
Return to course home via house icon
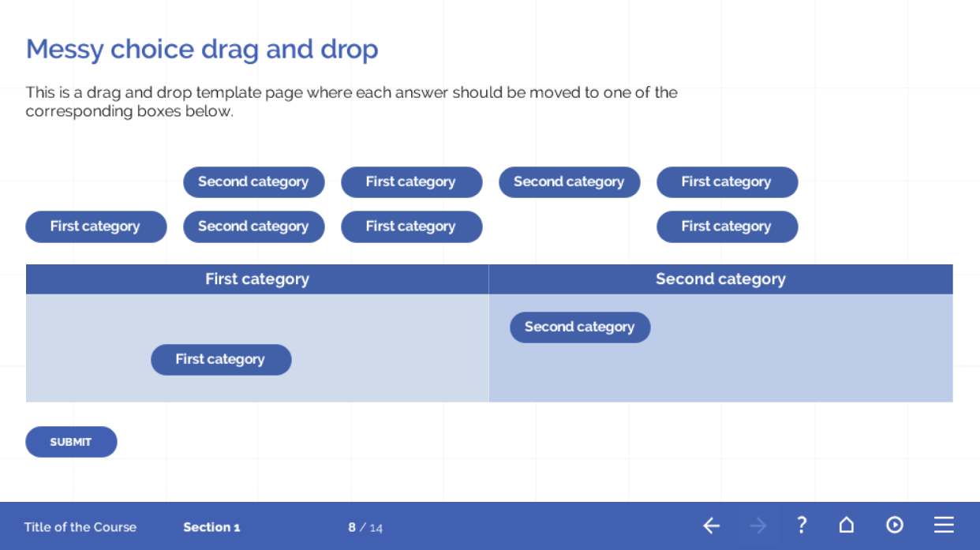tap(846, 525)
